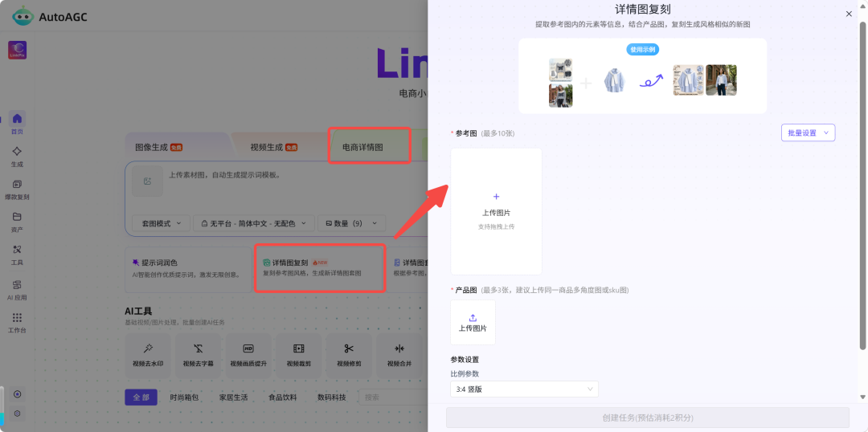Click the image upload icon in prompt box
The height and width of the screenshot is (432, 868).
click(147, 181)
